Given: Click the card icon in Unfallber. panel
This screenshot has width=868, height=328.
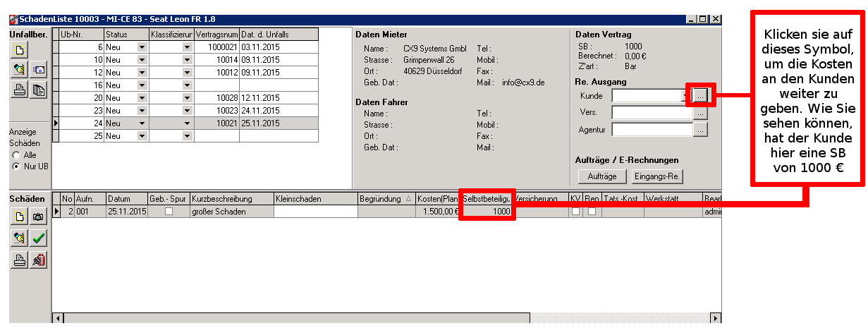Looking at the screenshot, I should (x=38, y=69).
